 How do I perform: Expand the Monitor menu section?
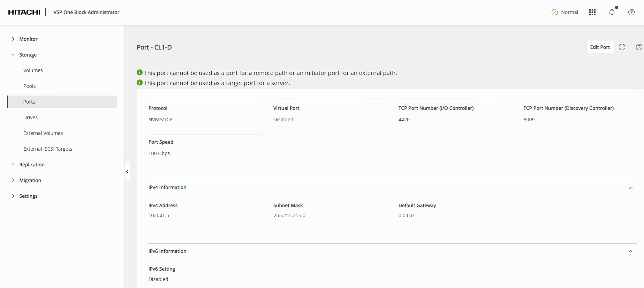pyautogui.click(x=13, y=39)
